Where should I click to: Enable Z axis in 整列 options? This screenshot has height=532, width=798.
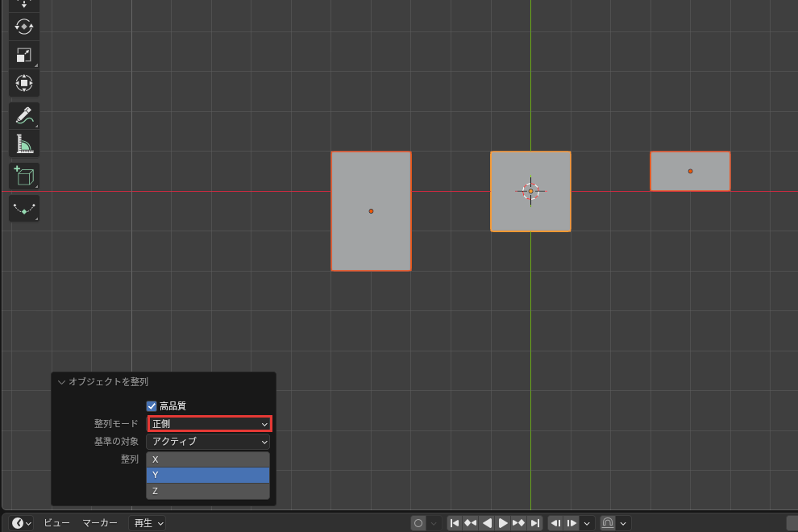tap(208, 491)
